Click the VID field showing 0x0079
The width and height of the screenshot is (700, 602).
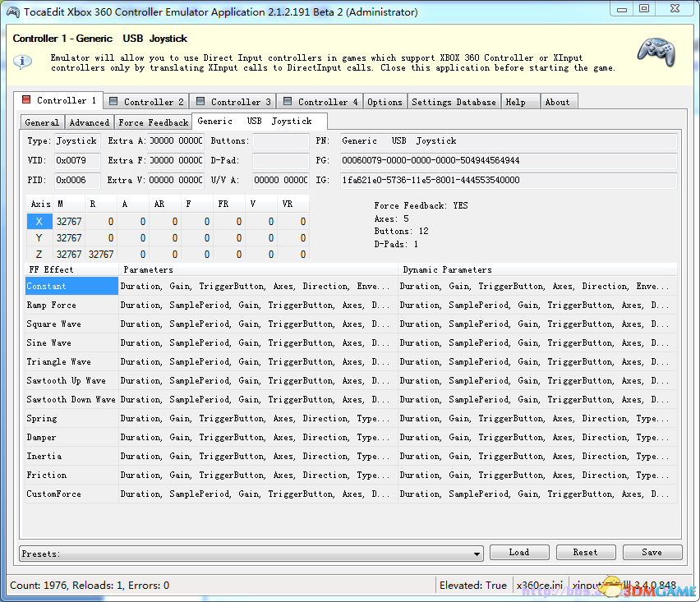pyautogui.click(x=77, y=161)
